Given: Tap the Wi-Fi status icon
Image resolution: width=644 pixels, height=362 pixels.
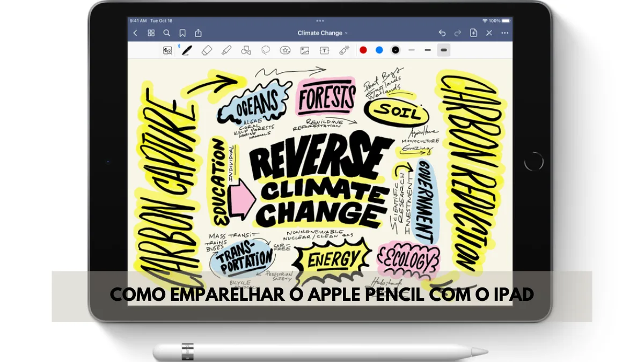Looking at the screenshot, I should pos(485,20).
